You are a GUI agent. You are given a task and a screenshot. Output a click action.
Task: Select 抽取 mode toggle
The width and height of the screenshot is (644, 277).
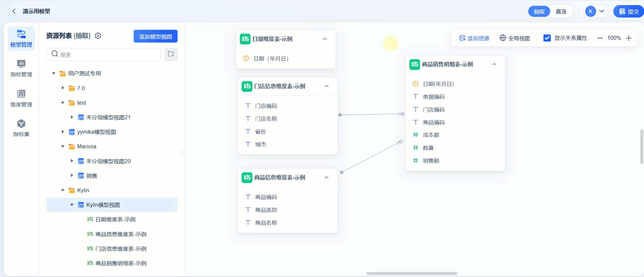pyautogui.click(x=539, y=11)
